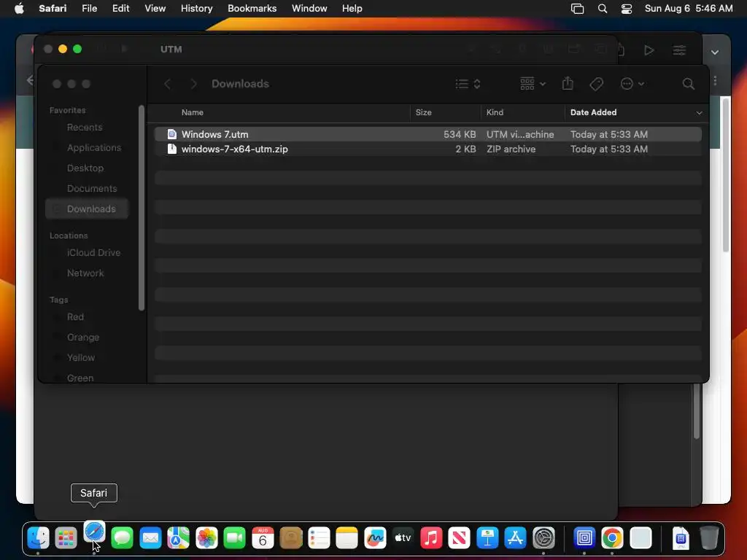Open News app in the Dock
Viewport: 747px width, 560px height.
(x=460, y=538)
